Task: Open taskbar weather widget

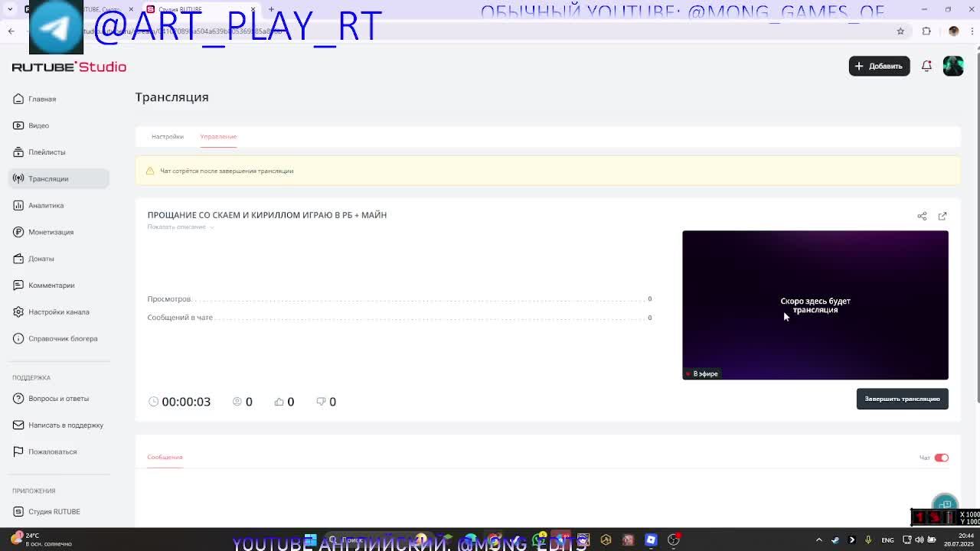Action: click(42, 540)
